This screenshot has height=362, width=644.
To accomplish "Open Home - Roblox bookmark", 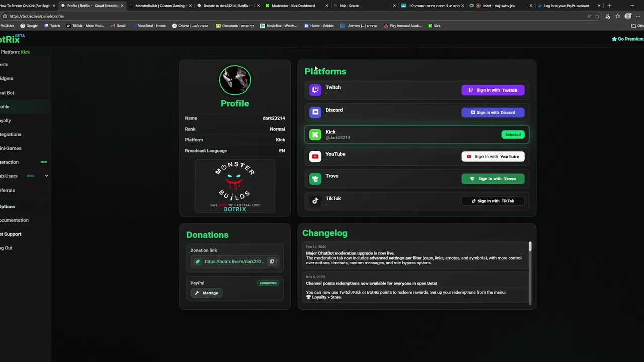I will click(x=319, y=26).
